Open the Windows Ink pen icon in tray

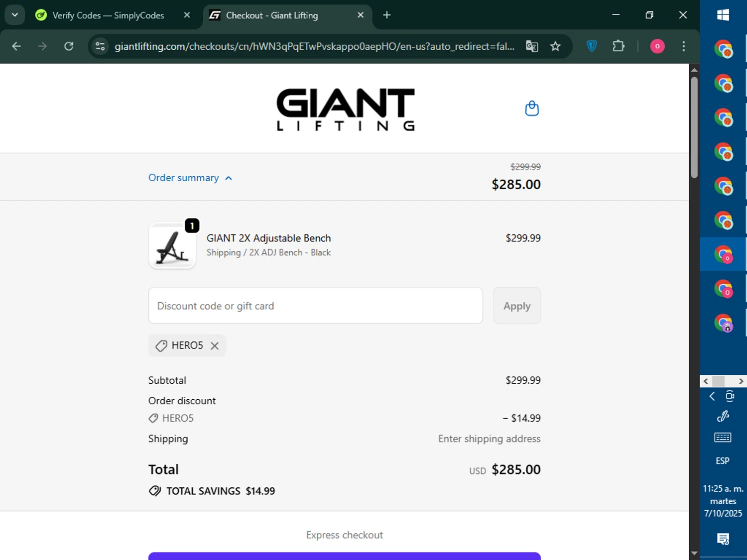tap(723, 416)
